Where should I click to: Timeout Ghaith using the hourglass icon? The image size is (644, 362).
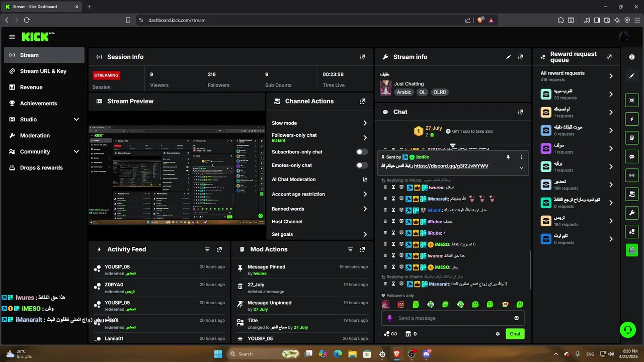click(x=393, y=210)
